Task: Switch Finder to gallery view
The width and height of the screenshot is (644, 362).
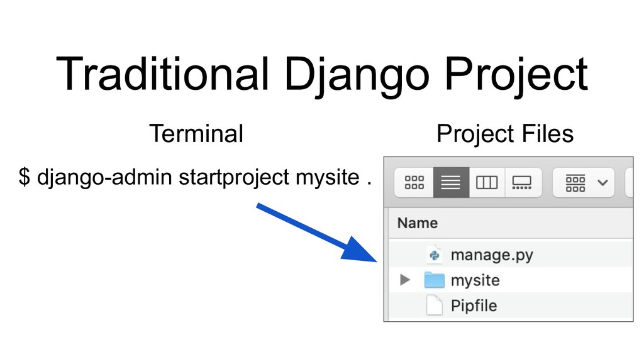Action: click(523, 182)
